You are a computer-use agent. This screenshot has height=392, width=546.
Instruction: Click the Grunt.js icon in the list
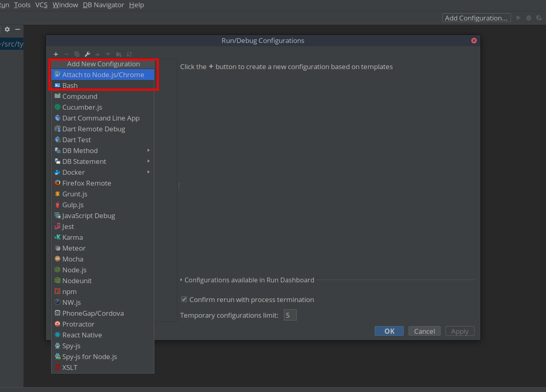[x=57, y=194]
